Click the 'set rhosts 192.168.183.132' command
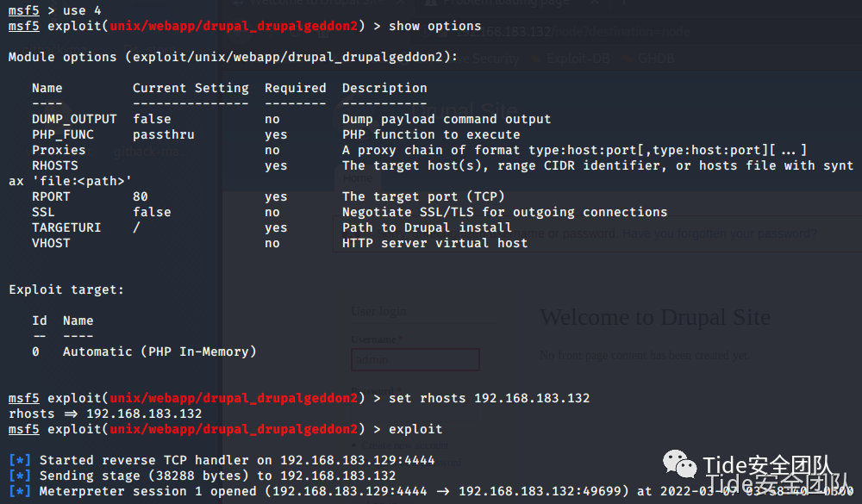This screenshot has height=504, width=862. tap(490, 398)
